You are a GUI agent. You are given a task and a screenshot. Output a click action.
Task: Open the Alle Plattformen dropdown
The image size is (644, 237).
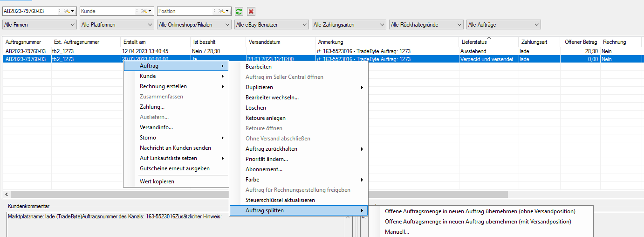[116, 24]
